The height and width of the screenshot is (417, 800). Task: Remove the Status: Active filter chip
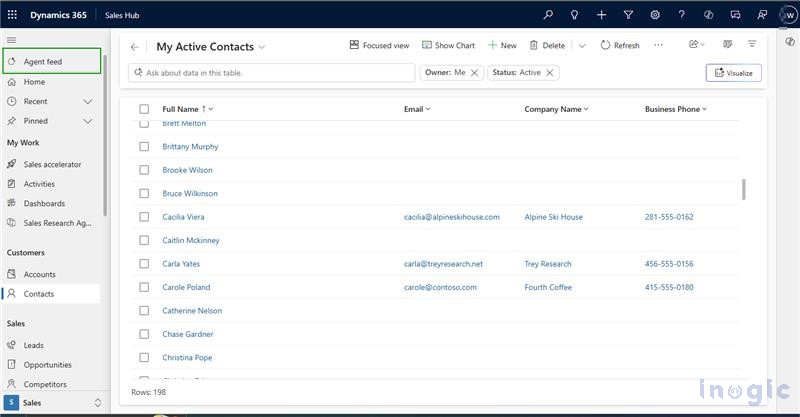tap(549, 73)
